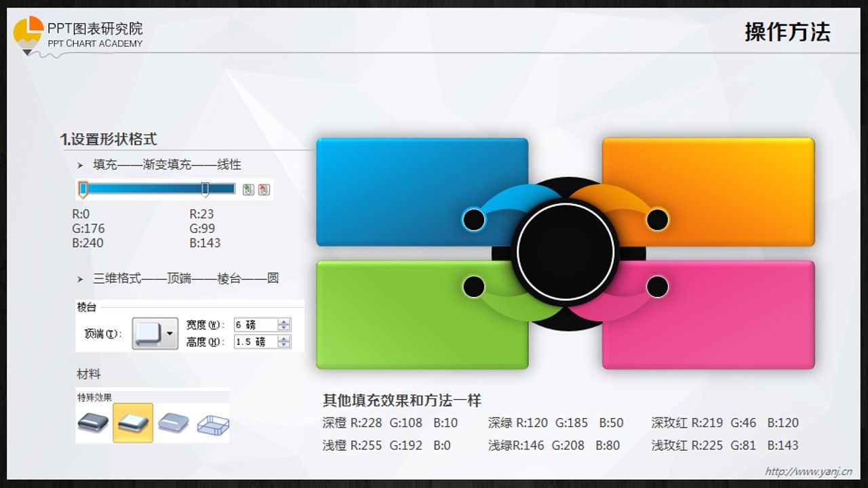Click the 浅橙 R:255 color value
The image size is (868, 488).
(353, 445)
